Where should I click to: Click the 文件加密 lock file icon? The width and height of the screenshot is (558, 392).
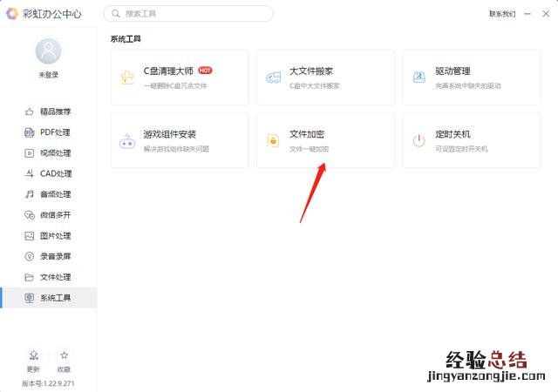click(x=273, y=140)
